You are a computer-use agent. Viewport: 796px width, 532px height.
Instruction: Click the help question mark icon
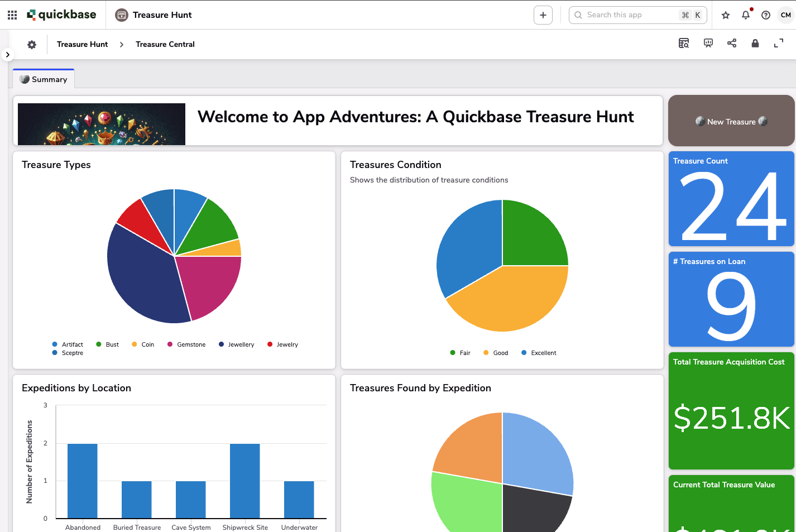[765, 15]
